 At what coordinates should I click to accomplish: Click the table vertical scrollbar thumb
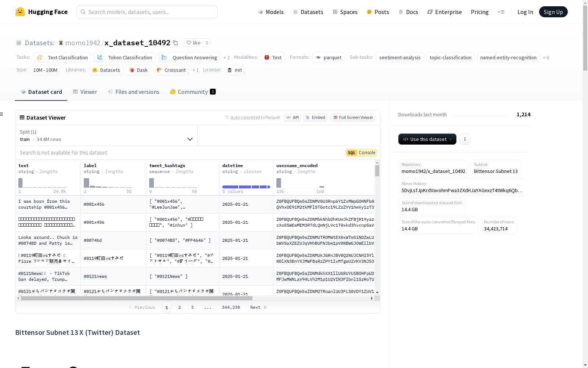(x=377, y=171)
